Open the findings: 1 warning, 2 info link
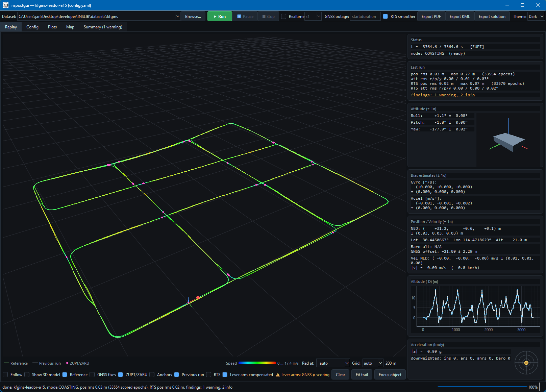Image resolution: width=546 pixels, height=392 pixels. pos(443,95)
